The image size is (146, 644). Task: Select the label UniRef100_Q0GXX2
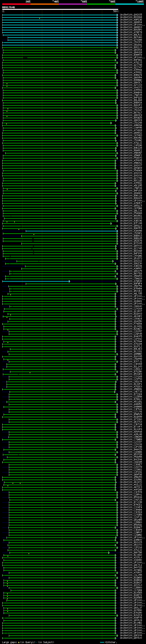pyautogui.click(x=131, y=261)
